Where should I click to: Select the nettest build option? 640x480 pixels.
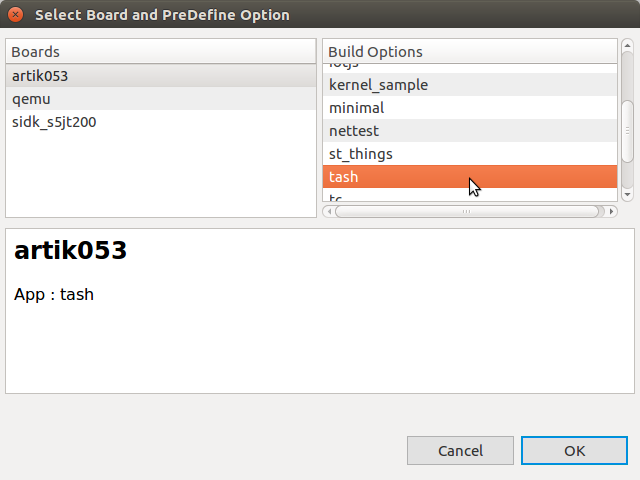(x=354, y=131)
